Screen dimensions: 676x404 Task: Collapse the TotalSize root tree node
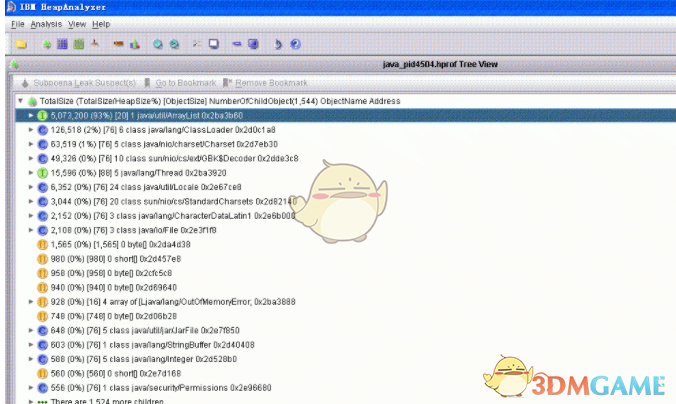[x=20, y=101]
